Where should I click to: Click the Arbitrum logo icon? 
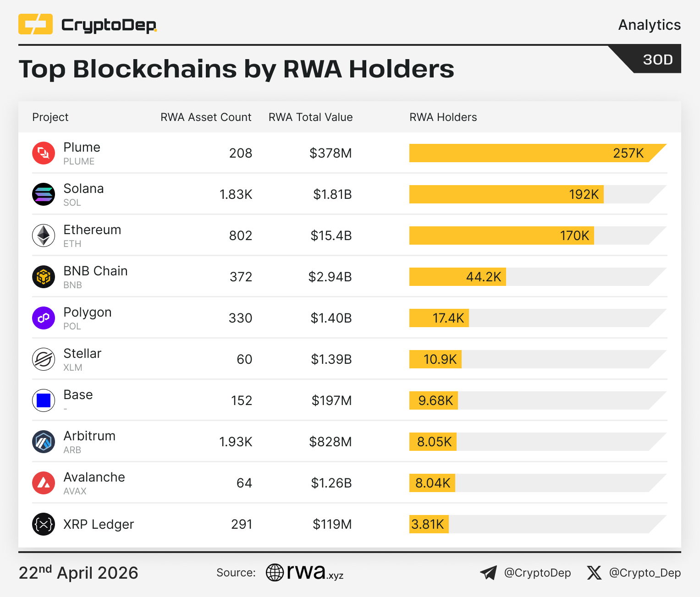(44, 442)
